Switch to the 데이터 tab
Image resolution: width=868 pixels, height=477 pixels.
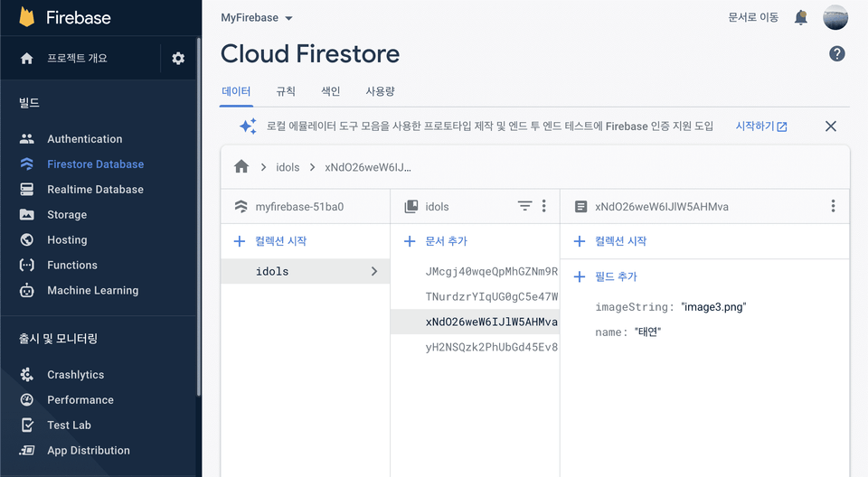(x=236, y=91)
